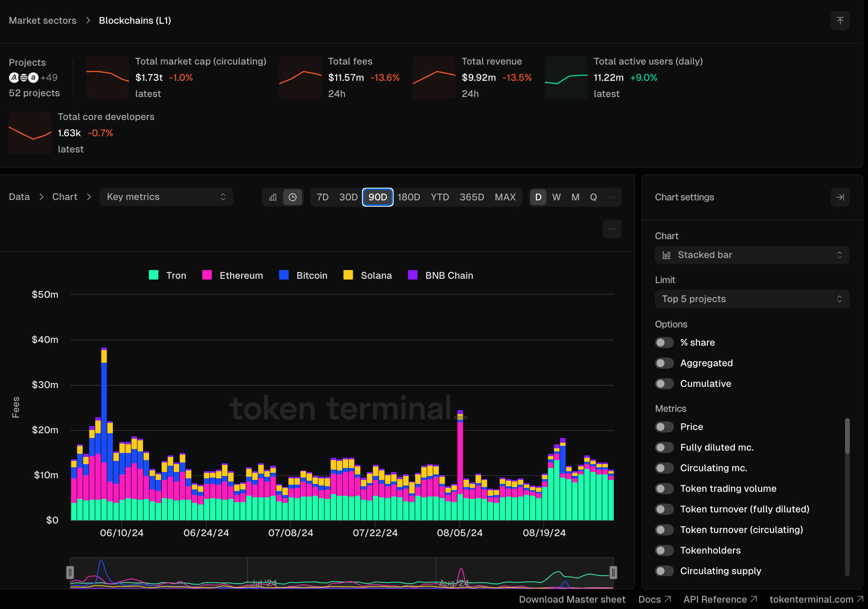Screen dimensions: 868x609
Task: Click the right range slider handle
Action: 613,572
